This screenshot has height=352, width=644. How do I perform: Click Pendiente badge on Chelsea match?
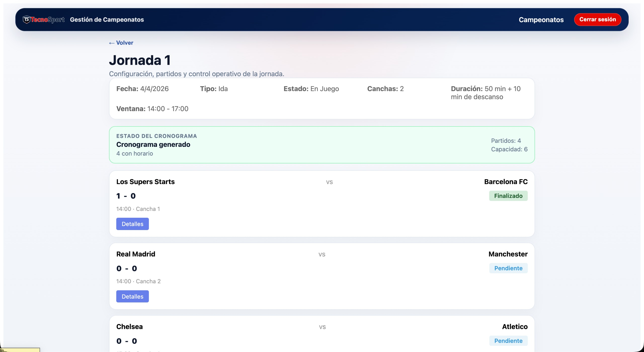[x=508, y=341]
